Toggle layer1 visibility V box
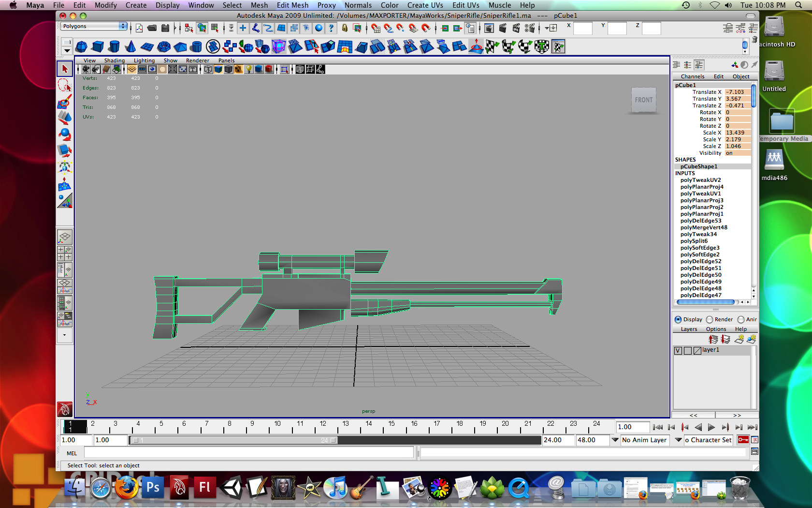The height and width of the screenshot is (508, 812). pyautogui.click(x=678, y=351)
